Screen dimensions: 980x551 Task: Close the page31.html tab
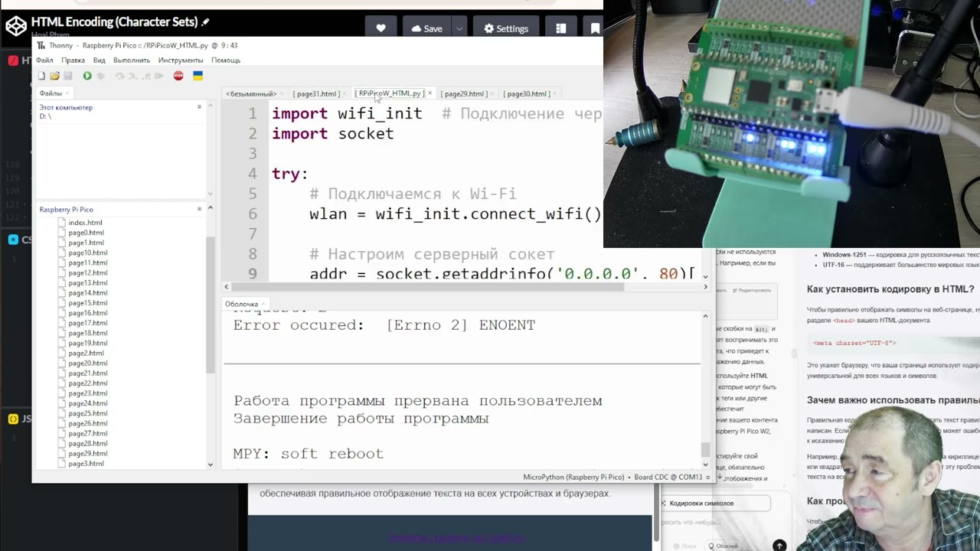point(343,93)
